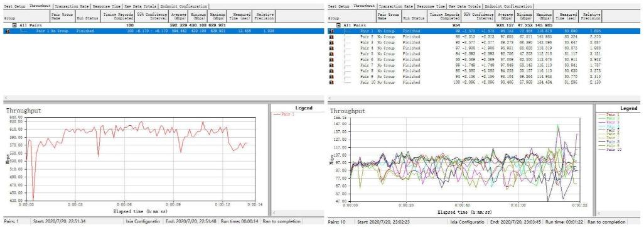The image size is (644, 227).
Task: Select Pair 1 icon in left window
Action: [x=8, y=31]
